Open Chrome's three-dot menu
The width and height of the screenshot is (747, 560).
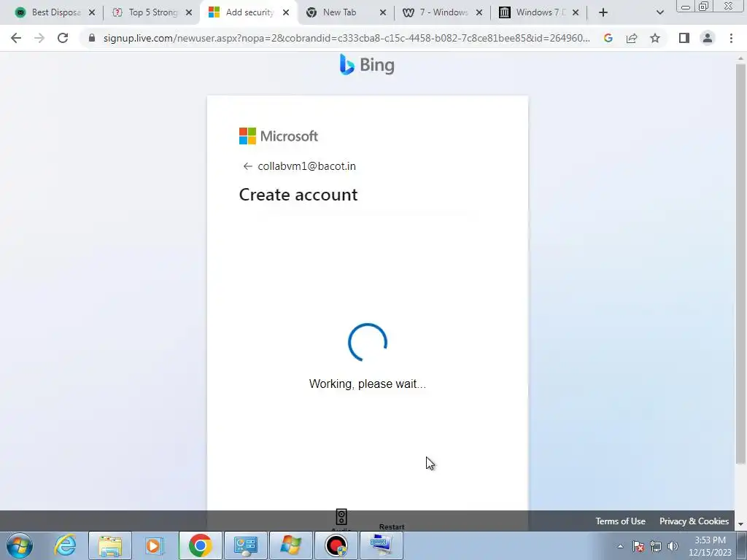coord(731,38)
